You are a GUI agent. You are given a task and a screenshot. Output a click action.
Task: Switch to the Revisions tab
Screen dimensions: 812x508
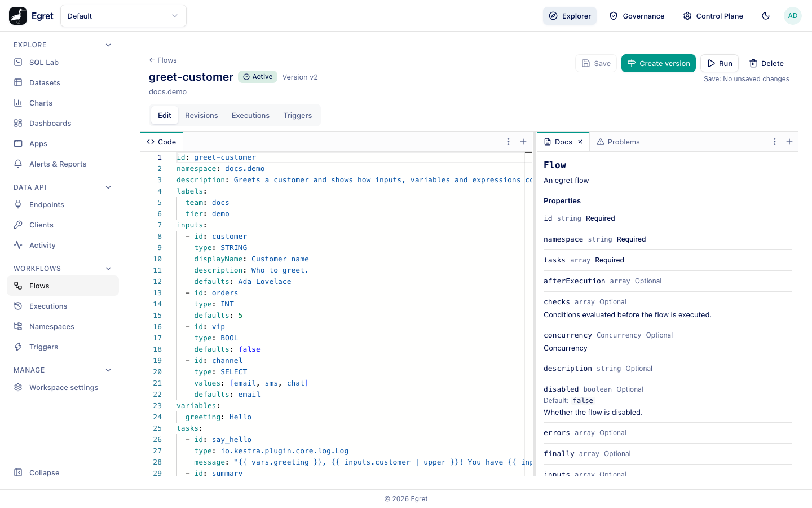(201, 116)
